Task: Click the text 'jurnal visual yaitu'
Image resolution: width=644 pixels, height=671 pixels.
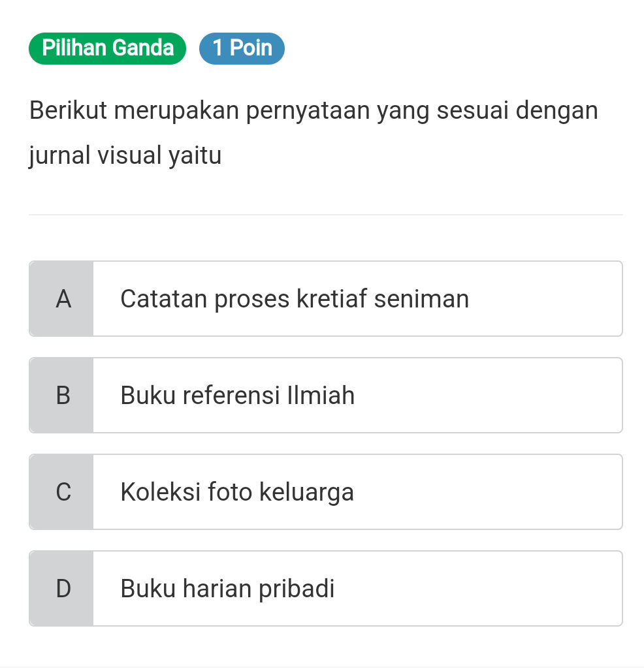Action: pos(125,155)
